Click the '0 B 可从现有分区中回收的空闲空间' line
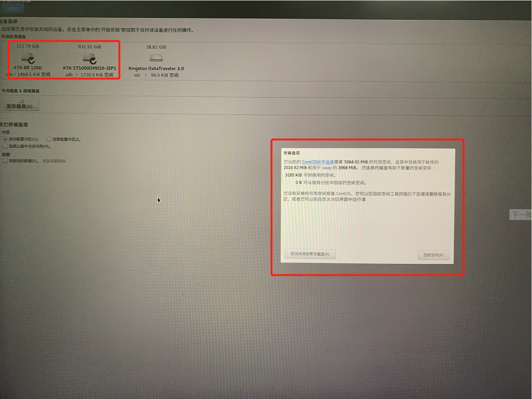Screen dimensions: 532x399 coord(331,182)
